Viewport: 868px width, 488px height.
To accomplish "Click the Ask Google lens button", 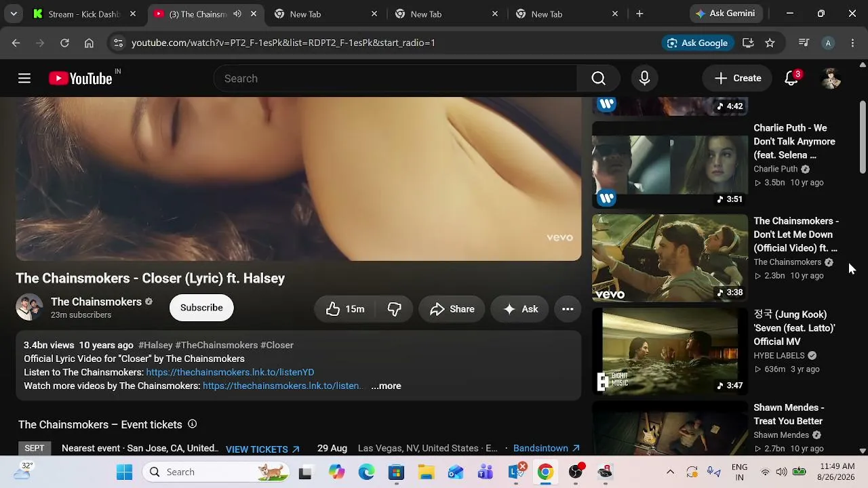I will [x=698, y=43].
